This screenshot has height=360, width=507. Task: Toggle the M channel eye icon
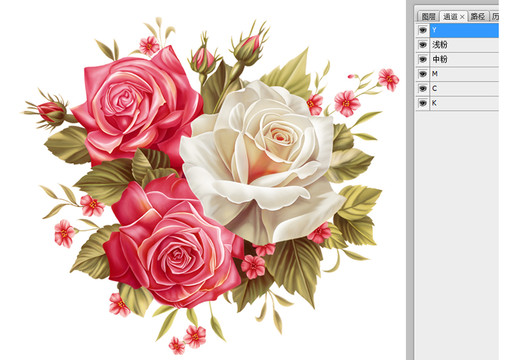[423, 74]
